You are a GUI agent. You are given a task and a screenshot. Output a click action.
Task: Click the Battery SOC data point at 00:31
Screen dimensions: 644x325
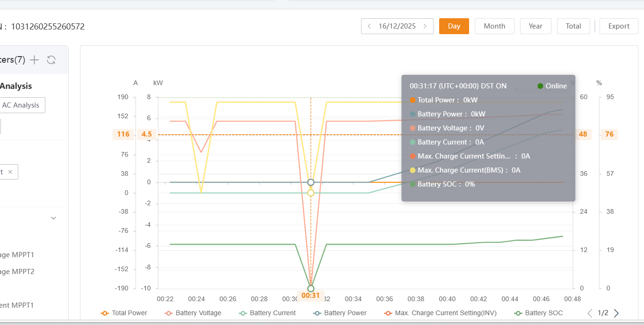[311, 289]
